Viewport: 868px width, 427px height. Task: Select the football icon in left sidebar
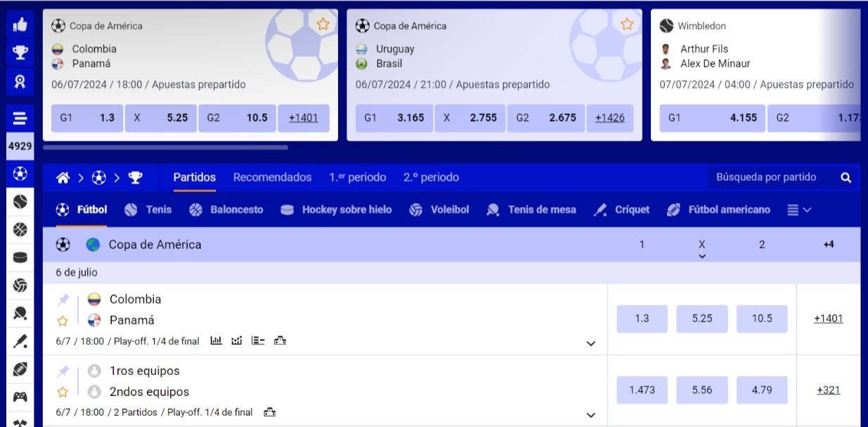click(20, 173)
